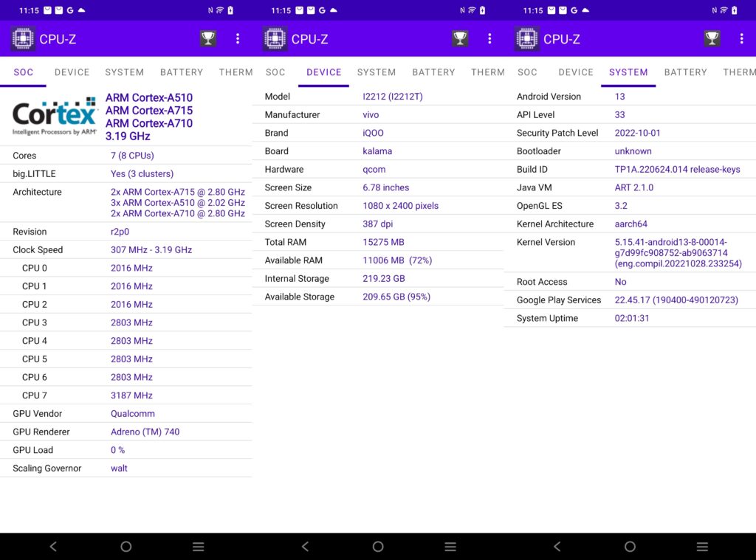Viewport: 756px width, 560px height.
Task: Tap the cloud notification icon in the right panel
Action: (x=585, y=10)
